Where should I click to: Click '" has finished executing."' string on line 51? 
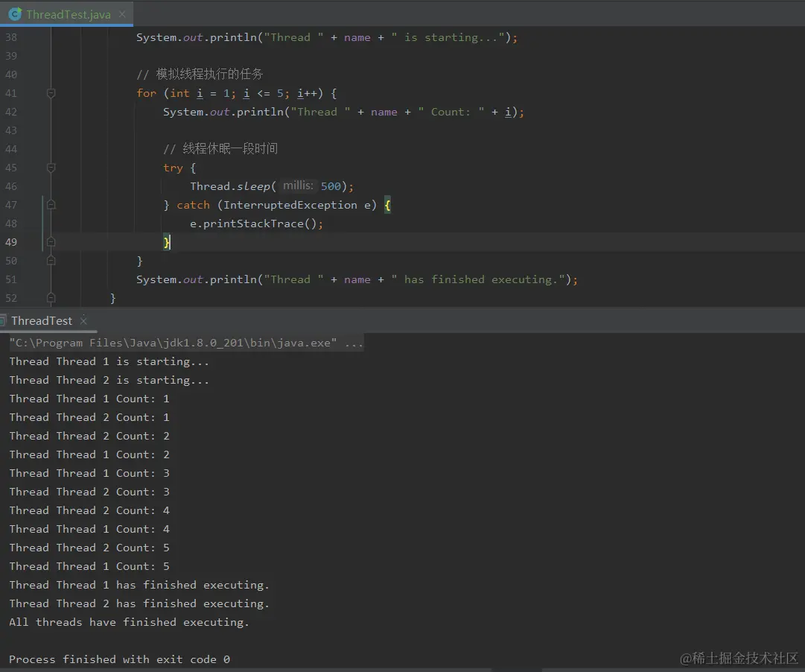[478, 279]
